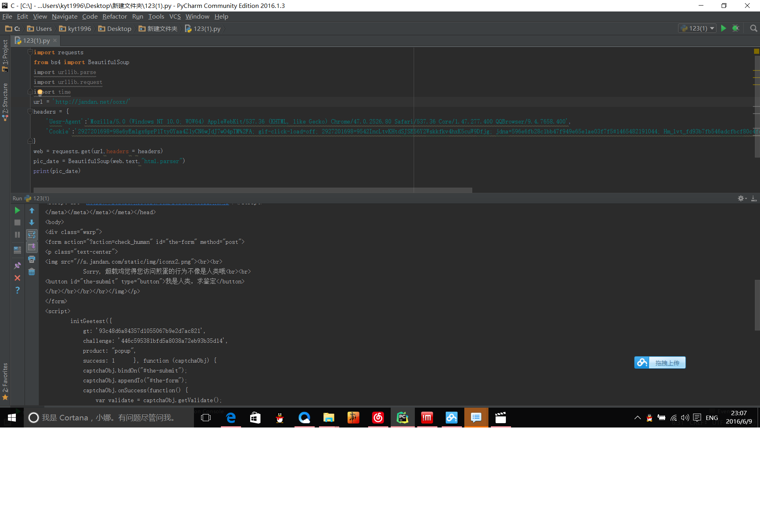Click the 新建文件夹 breadcrumb folder
Screen dimensions: 760x532
(158, 28)
